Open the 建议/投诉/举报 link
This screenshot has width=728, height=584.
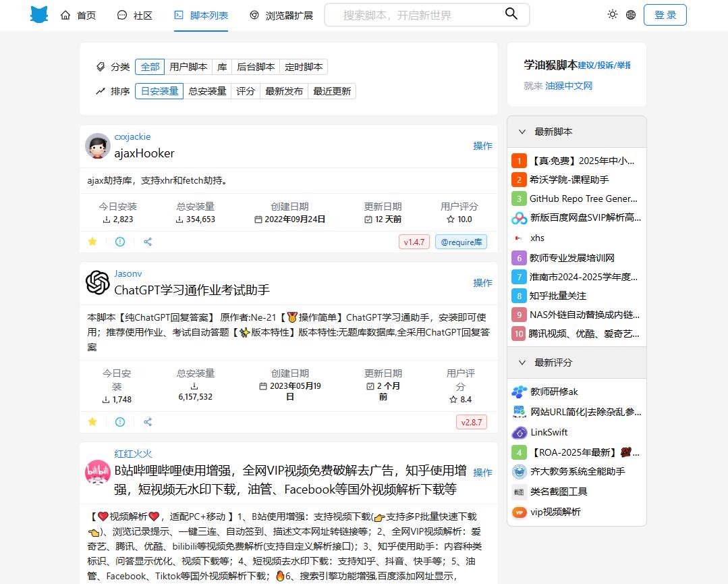click(604, 65)
